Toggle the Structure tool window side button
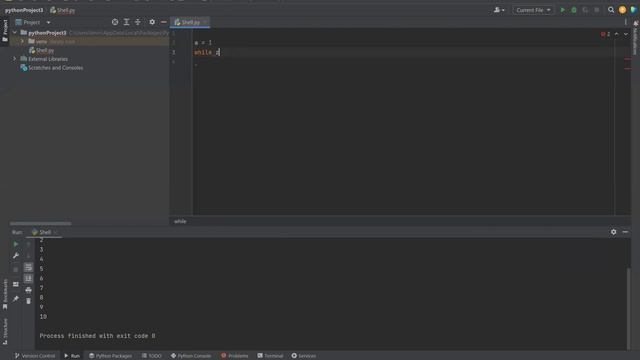Image resolution: width=640 pixels, height=360 pixels. click(x=5, y=331)
